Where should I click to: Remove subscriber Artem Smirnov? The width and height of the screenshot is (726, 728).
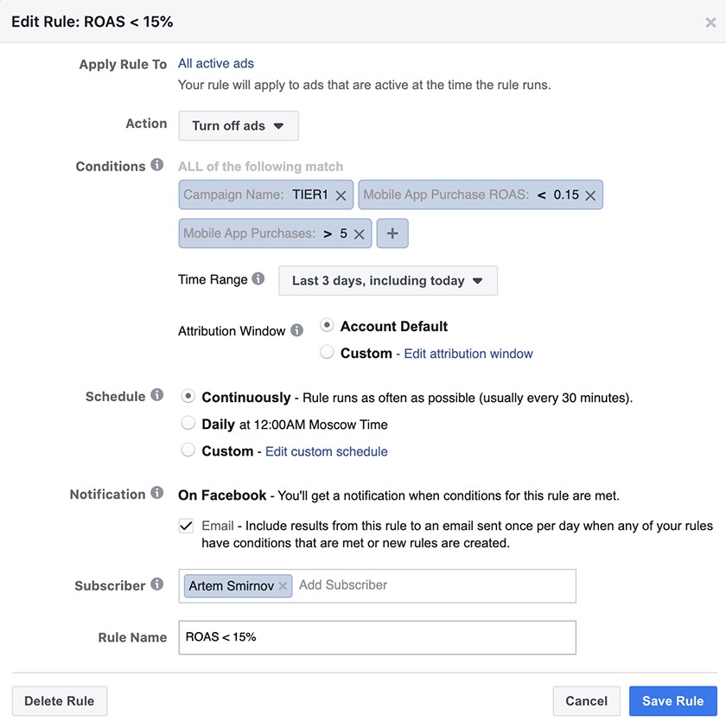[x=283, y=586]
